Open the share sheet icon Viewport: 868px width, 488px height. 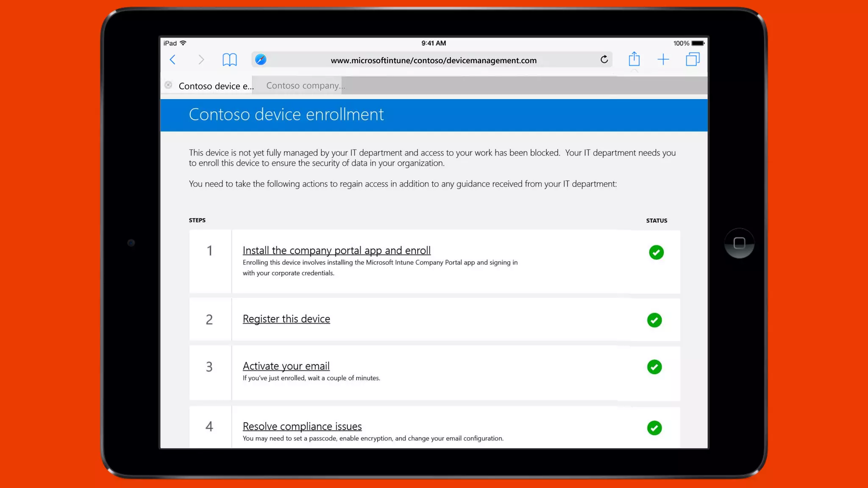[x=634, y=59]
